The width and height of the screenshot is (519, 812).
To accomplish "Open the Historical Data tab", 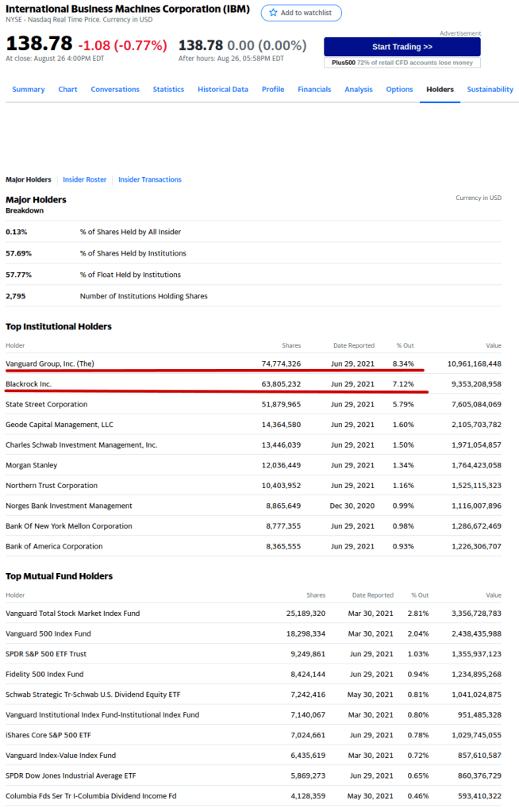I will (x=223, y=90).
